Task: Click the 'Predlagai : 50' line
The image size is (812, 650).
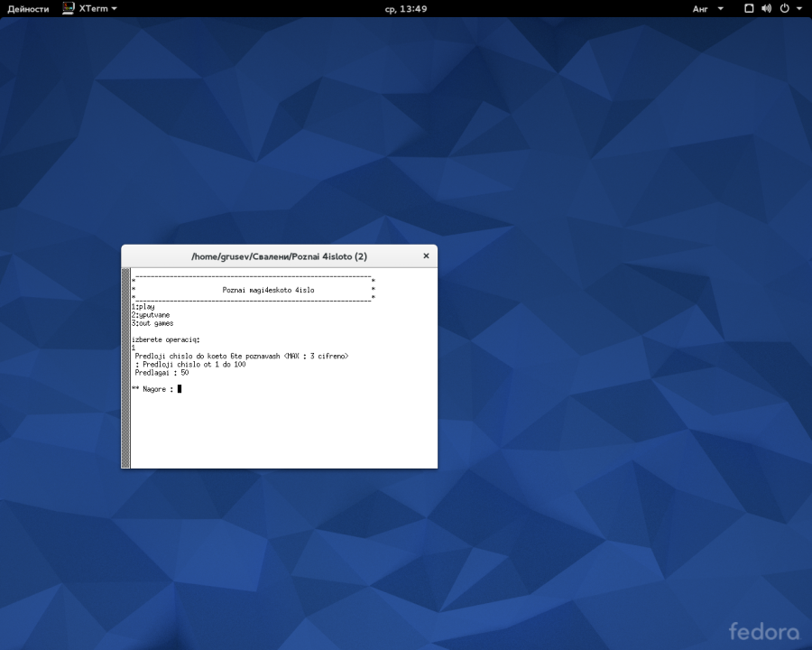Action: click(x=161, y=373)
